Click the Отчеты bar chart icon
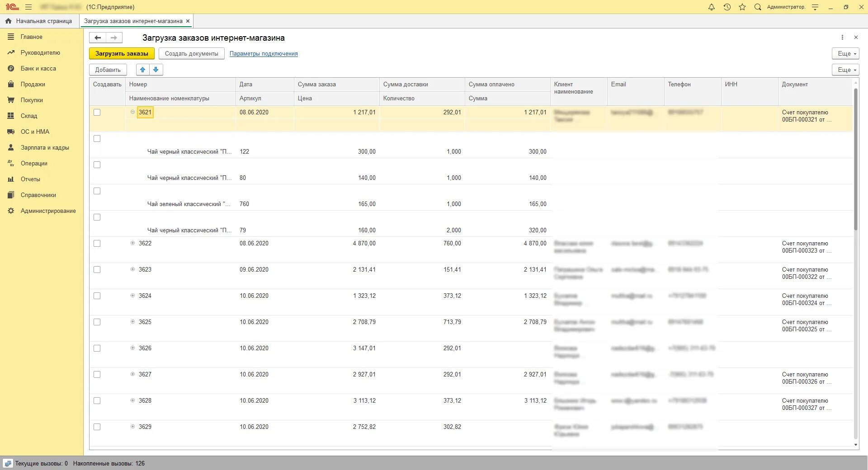Image resolution: width=868 pixels, height=470 pixels. point(11,179)
